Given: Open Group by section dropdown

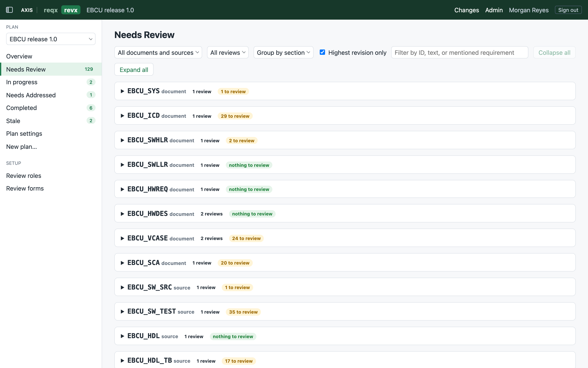Looking at the screenshot, I should click(x=283, y=53).
